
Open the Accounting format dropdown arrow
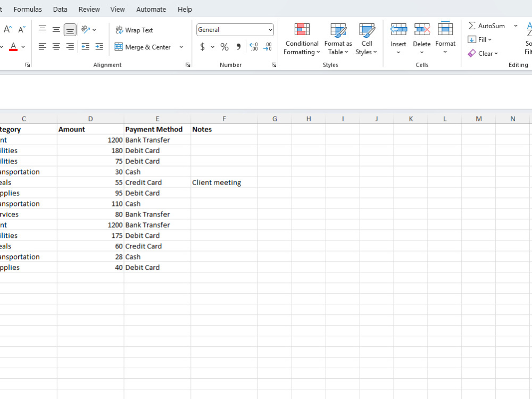(x=213, y=47)
